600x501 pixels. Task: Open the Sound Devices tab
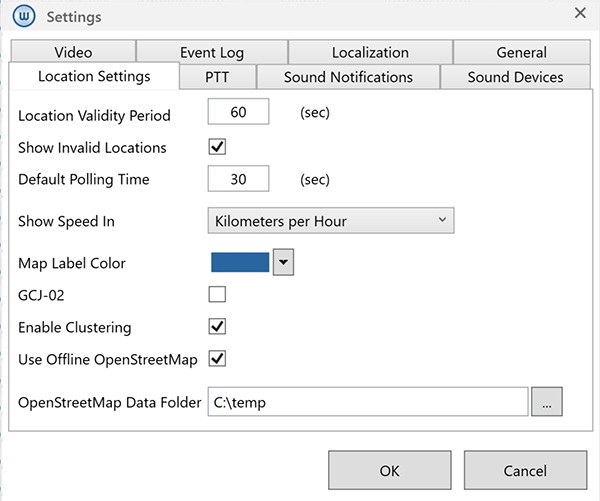(x=514, y=77)
